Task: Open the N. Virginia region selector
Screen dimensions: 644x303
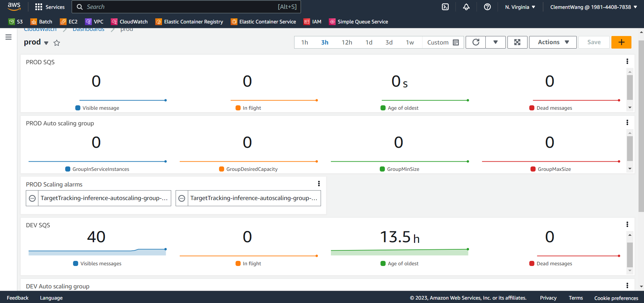Action: [x=520, y=7]
